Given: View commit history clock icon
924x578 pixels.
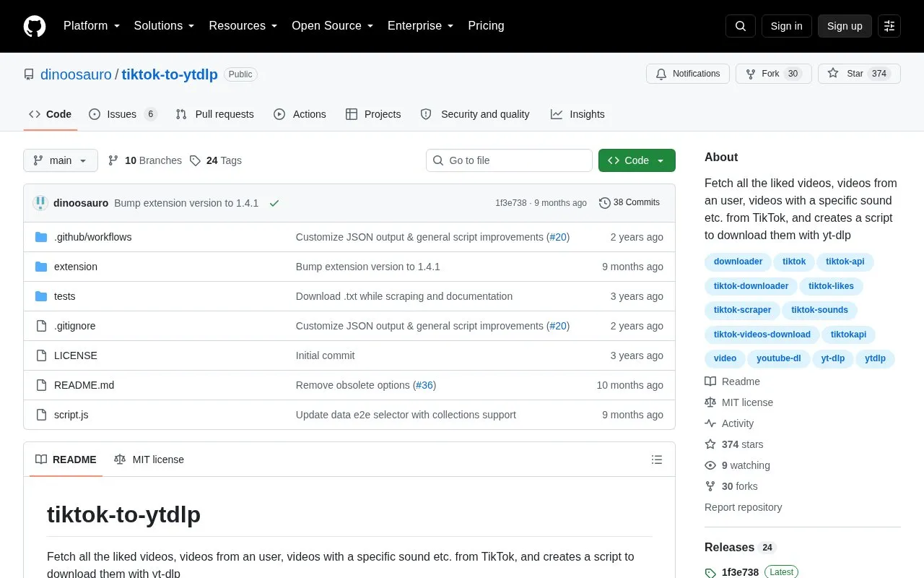Looking at the screenshot, I should pos(605,203).
